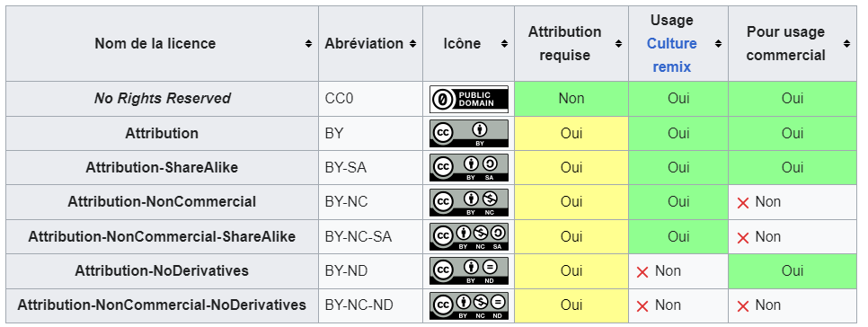868x327 pixels.
Task: Click yellow Oui cell in Attribution row
Action: click(571, 133)
